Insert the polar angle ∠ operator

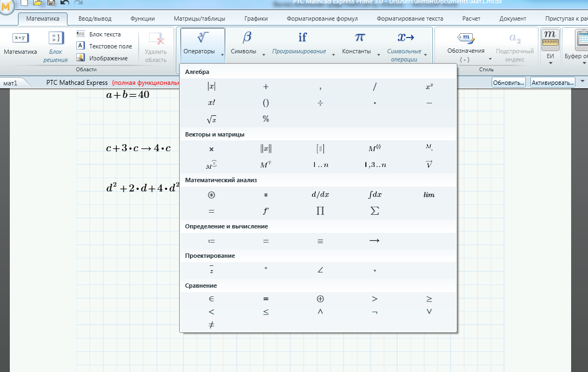pos(320,270)
